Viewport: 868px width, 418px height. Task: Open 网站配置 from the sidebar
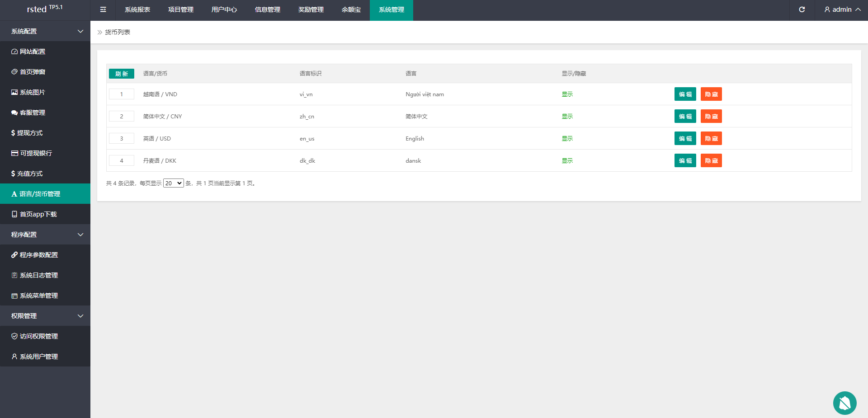pos(33,52)
